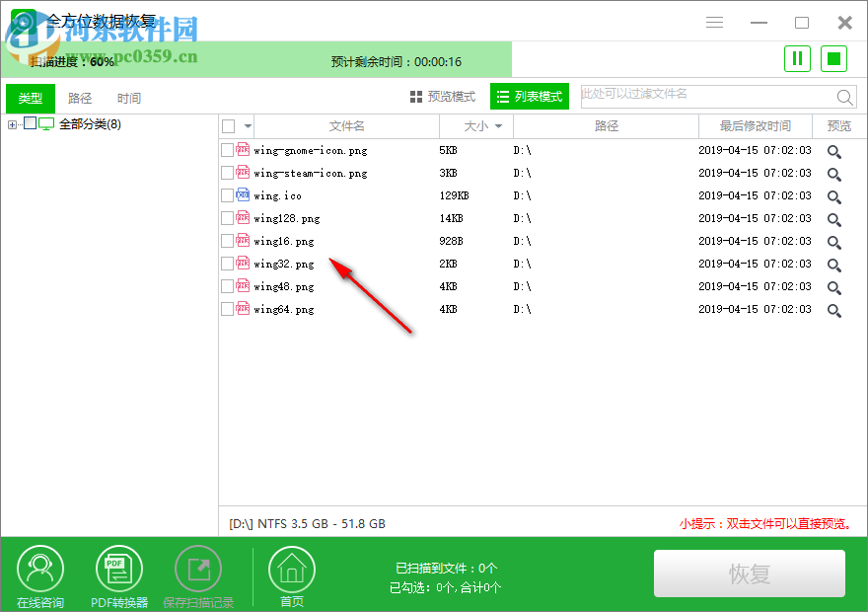Check the box for wing48.png
The image size is (868, 612).
tap(227, 286)
